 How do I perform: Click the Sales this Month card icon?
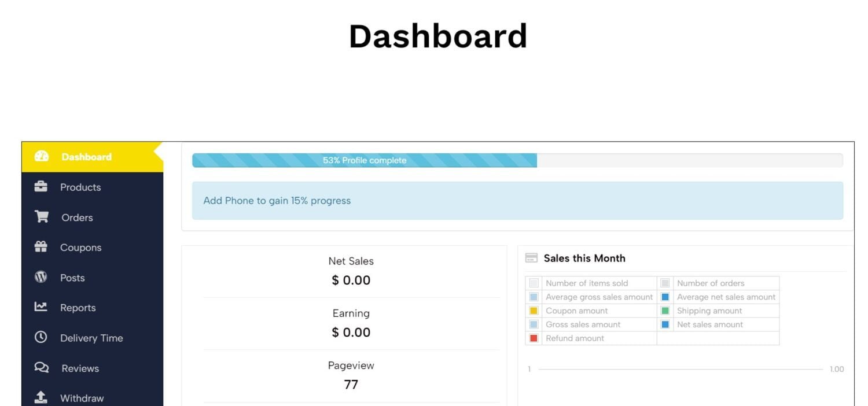click(x=531, y=259)
